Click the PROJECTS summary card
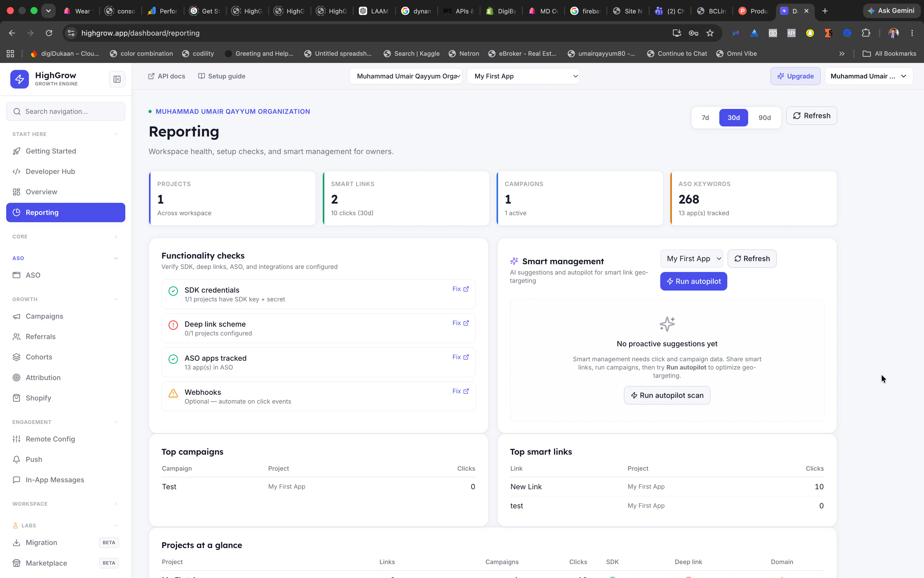 point(232,198)
